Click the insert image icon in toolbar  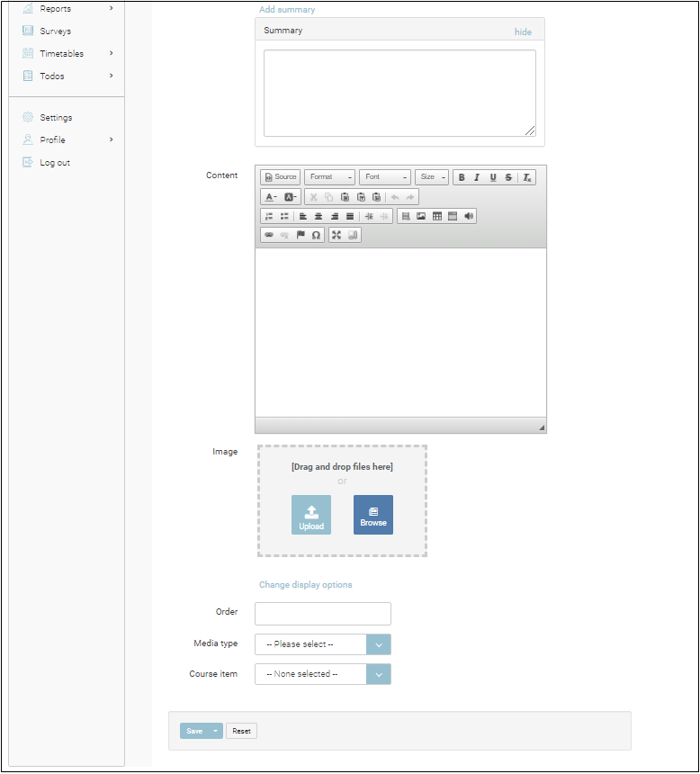pyautogui.click(x=421, y=216)
